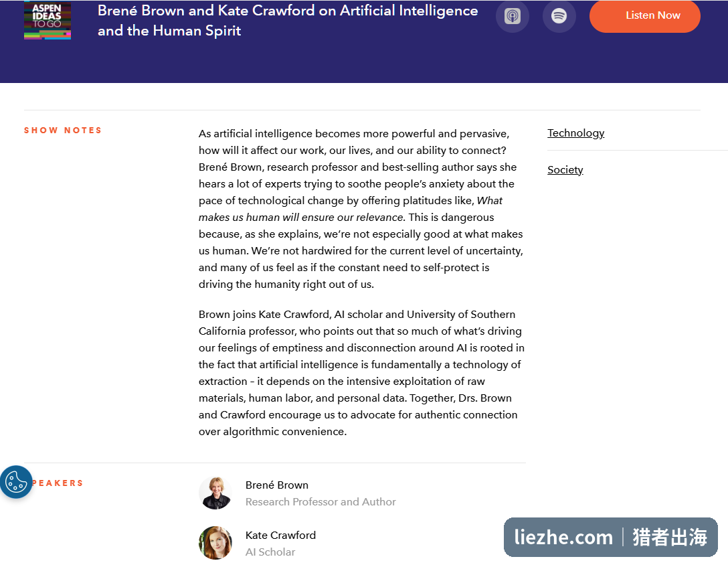Open Brené Brown speaker name link
Viewport: 728px width, 567px height.
[277, 485]
